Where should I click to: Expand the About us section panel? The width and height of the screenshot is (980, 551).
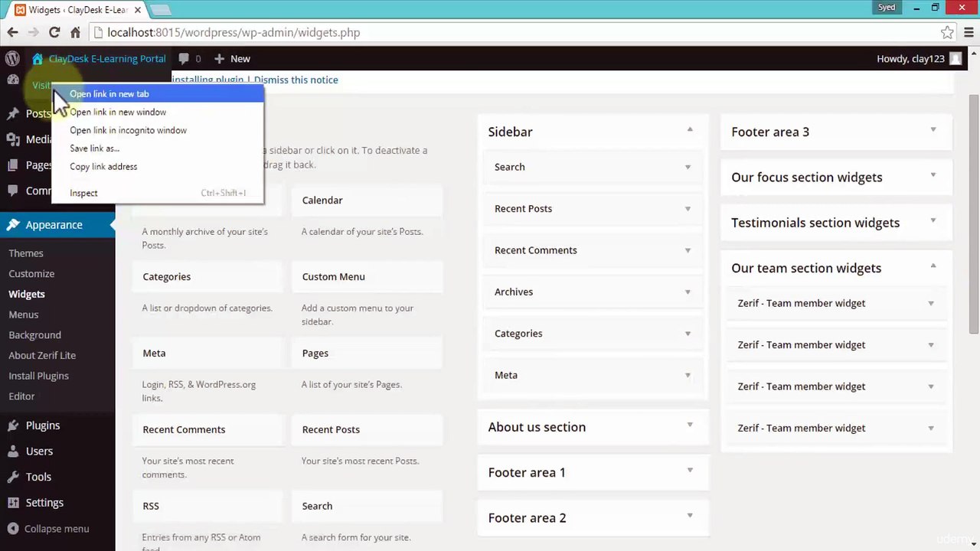point(690,425)
